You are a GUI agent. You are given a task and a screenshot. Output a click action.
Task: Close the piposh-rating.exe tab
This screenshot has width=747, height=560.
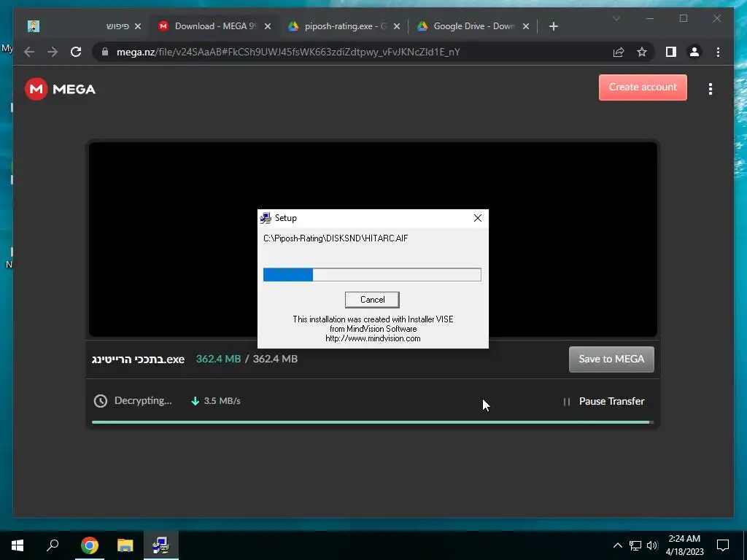tap(398, 27)
